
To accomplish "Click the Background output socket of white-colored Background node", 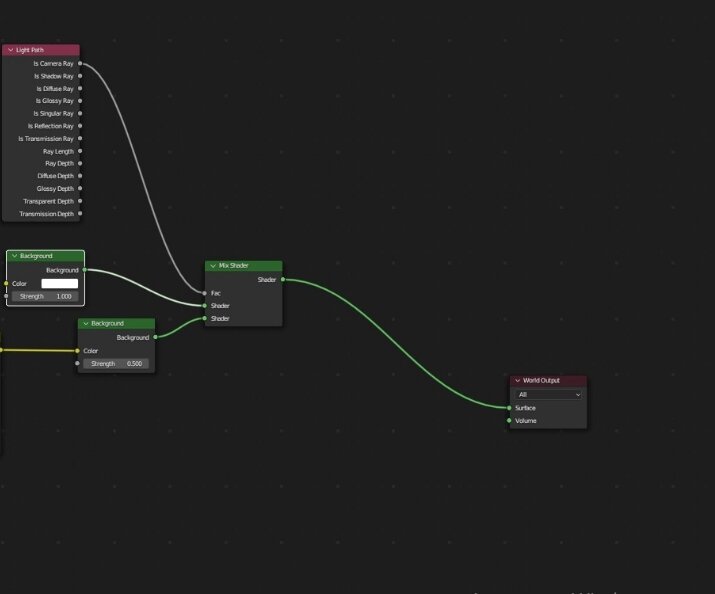I will tap(85, 270).
